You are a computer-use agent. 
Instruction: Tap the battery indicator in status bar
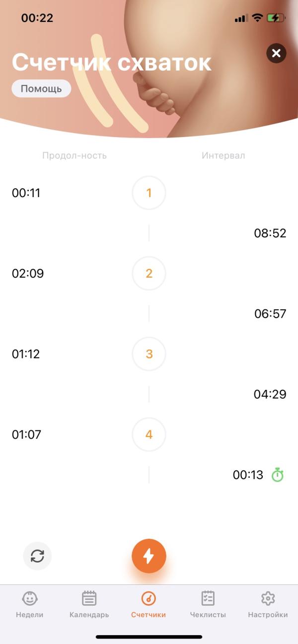(276, 18)
